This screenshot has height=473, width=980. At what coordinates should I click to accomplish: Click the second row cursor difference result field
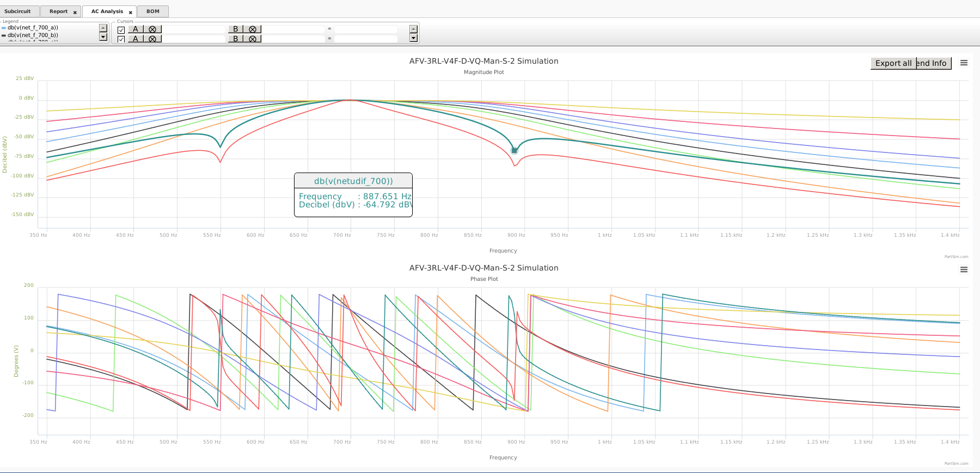pos(366,39)
